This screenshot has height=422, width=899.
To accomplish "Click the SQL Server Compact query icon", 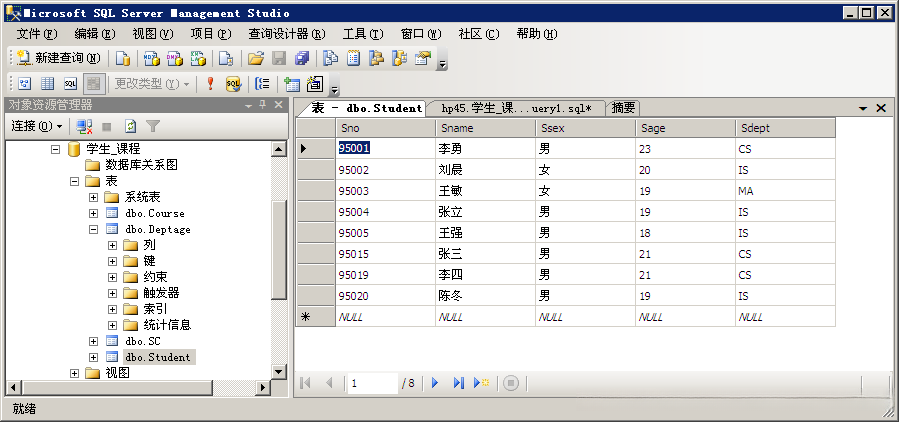I will [x=226, y=58].
